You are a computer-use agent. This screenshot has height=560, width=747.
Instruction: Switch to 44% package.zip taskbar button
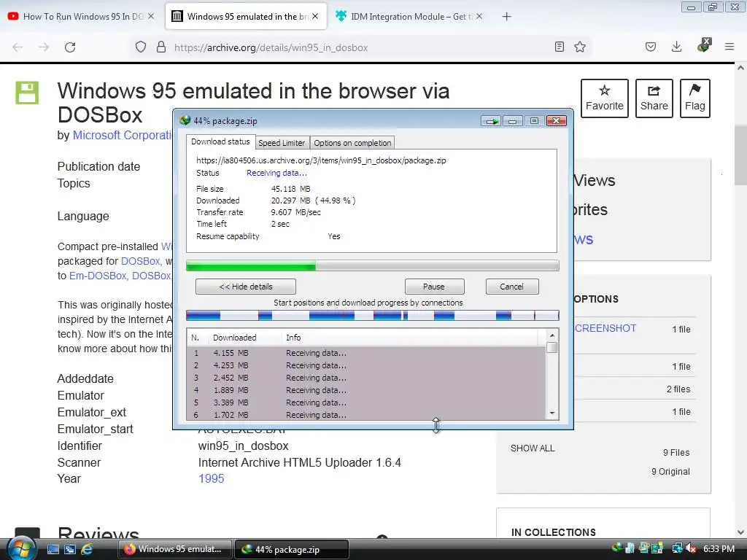point(292,549)
